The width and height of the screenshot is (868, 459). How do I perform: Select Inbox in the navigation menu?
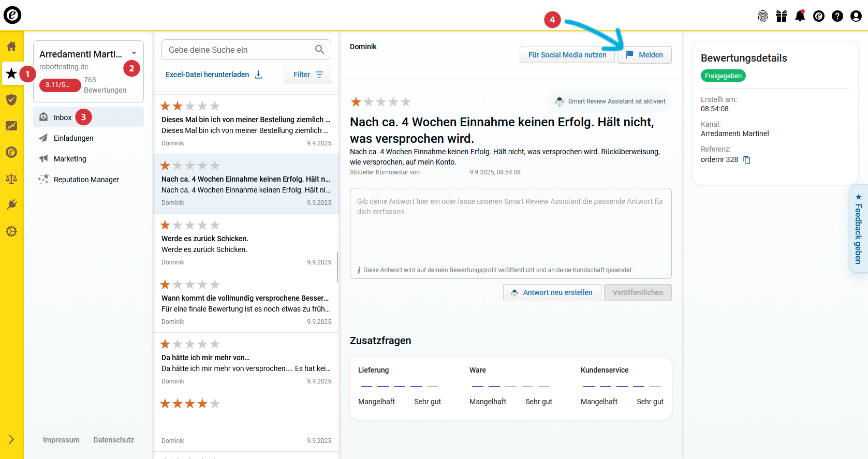[63, 117]
